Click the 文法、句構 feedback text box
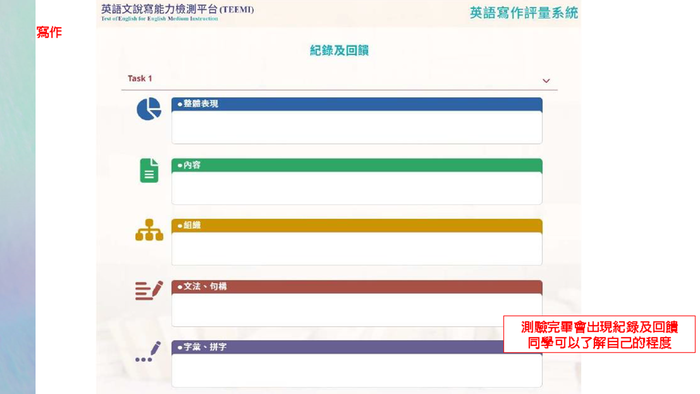This screenshot has width=700, height=394. pos(357,309)
